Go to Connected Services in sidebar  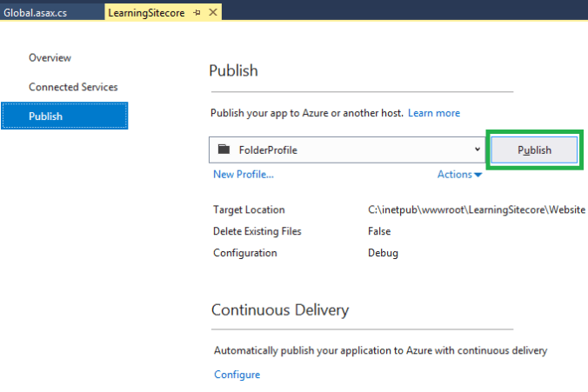click(x=73, y=87)
